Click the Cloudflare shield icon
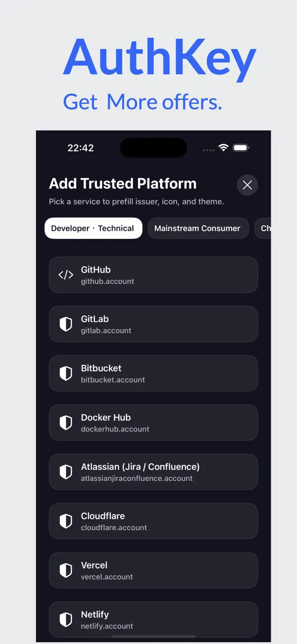This screenshot has width=297, height=644. pos(66,521)
